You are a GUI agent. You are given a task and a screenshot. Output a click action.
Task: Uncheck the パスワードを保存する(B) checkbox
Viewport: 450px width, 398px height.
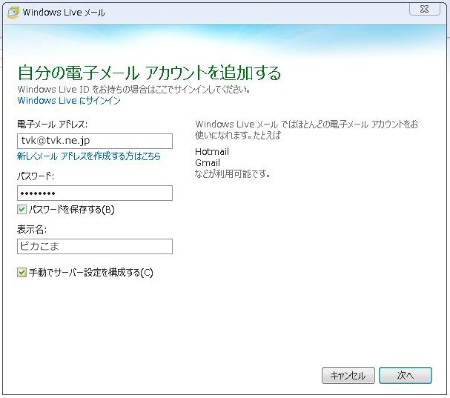click(22, 209)
